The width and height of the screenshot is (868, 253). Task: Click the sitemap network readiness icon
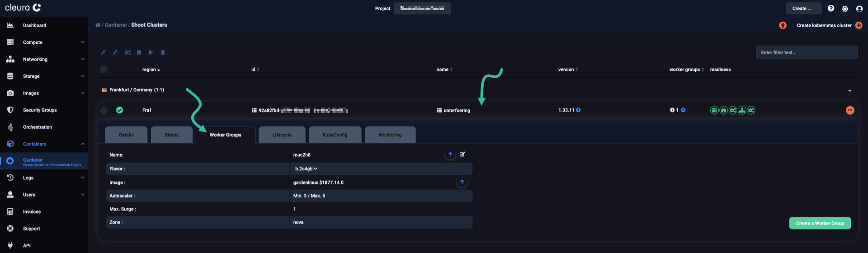click(x=742, y=110)
